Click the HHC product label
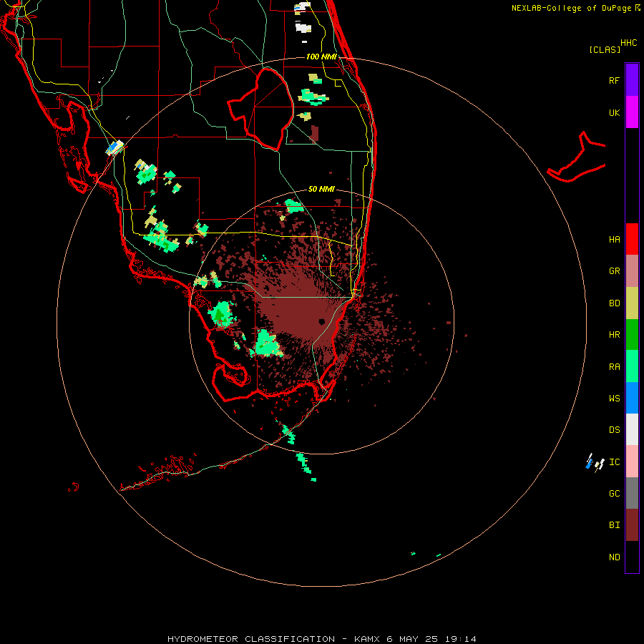This screenshot has height=644, width=644. coord(629,43)
